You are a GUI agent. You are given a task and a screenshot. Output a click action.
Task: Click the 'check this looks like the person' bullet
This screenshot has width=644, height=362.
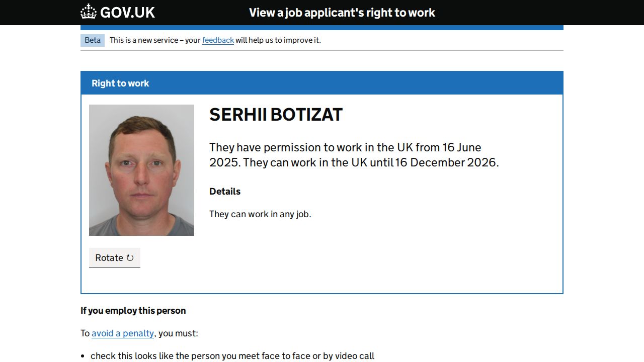[232, 356]
